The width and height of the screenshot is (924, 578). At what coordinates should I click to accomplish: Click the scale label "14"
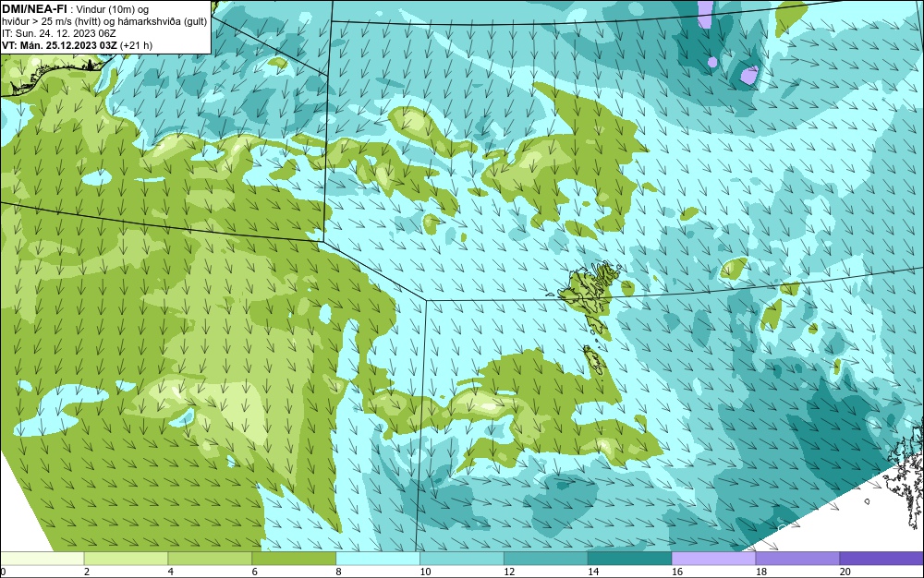(x=593, y=572)
